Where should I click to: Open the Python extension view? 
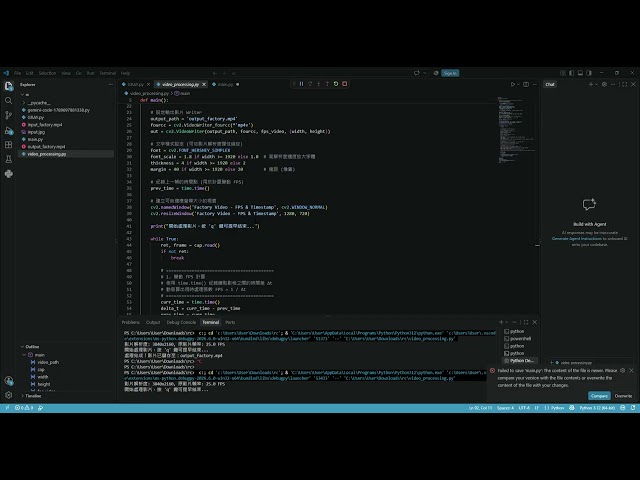(9, 174)
